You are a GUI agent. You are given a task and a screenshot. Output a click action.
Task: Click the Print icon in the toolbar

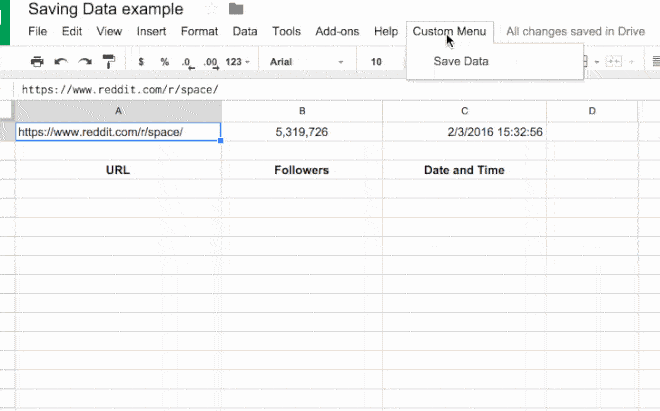(x=37, y=62)
